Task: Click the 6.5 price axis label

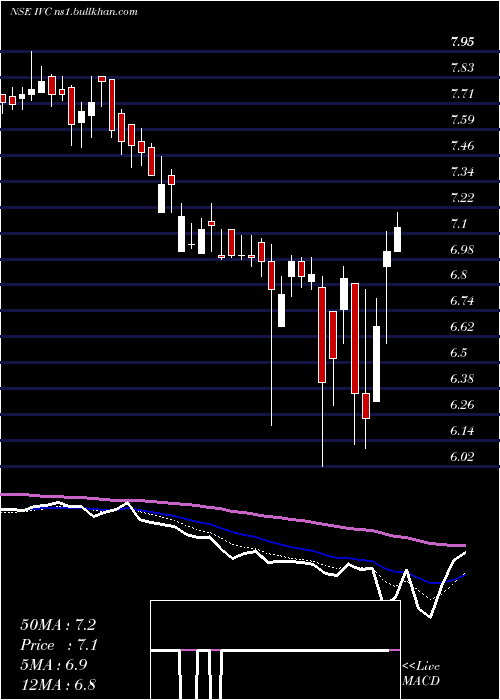Action: 459,353
